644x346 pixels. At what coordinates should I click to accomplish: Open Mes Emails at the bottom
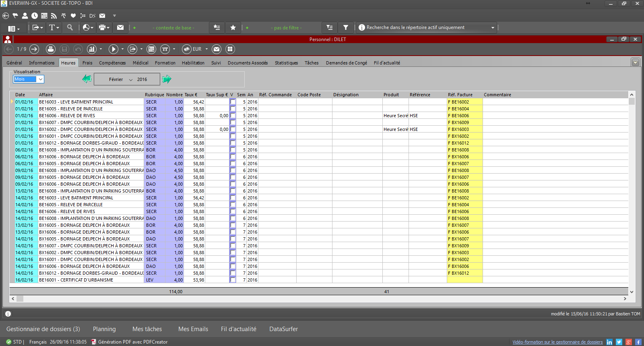click(193, 329)
